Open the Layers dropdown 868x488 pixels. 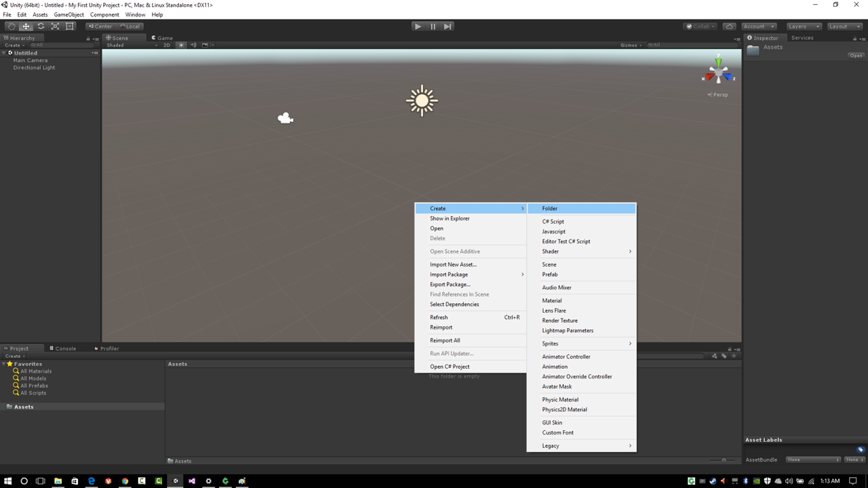[804, 26]
